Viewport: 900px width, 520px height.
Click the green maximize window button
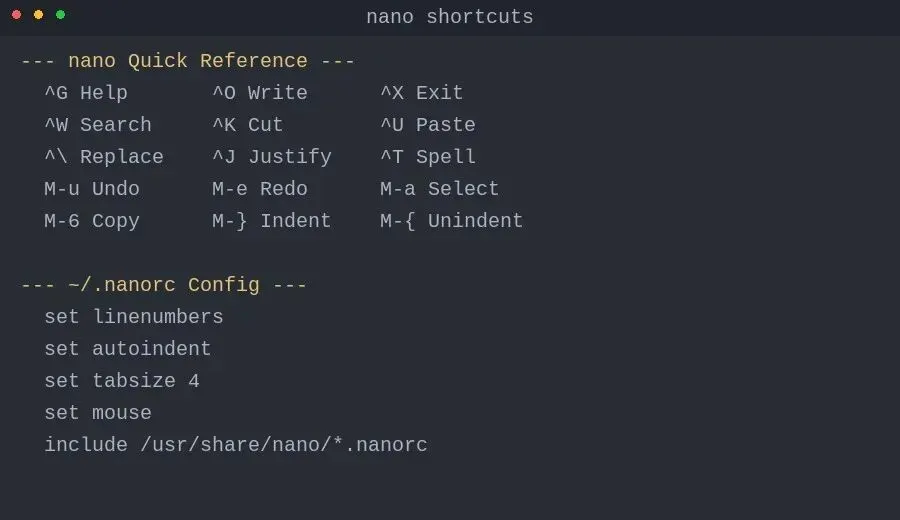point(60,15)
